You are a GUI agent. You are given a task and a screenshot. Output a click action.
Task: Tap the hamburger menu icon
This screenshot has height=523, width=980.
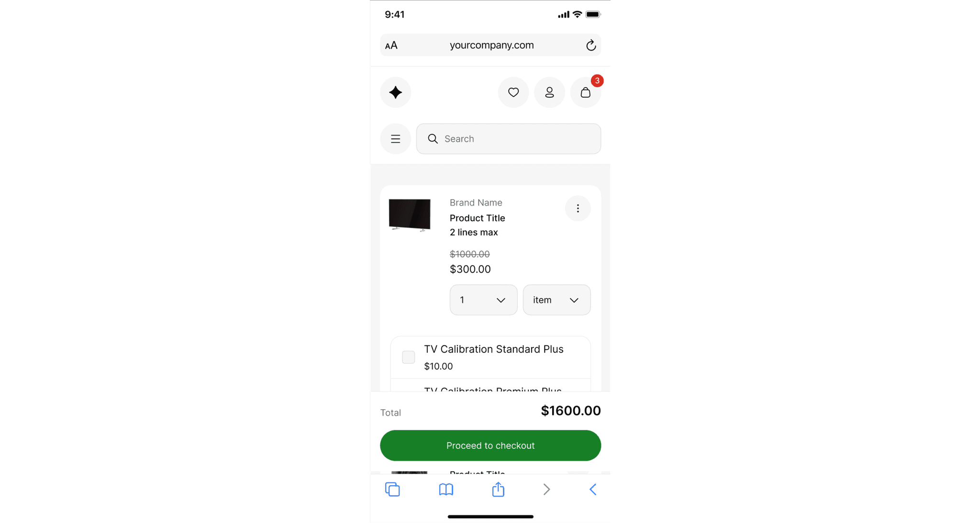tap(395, 139)
